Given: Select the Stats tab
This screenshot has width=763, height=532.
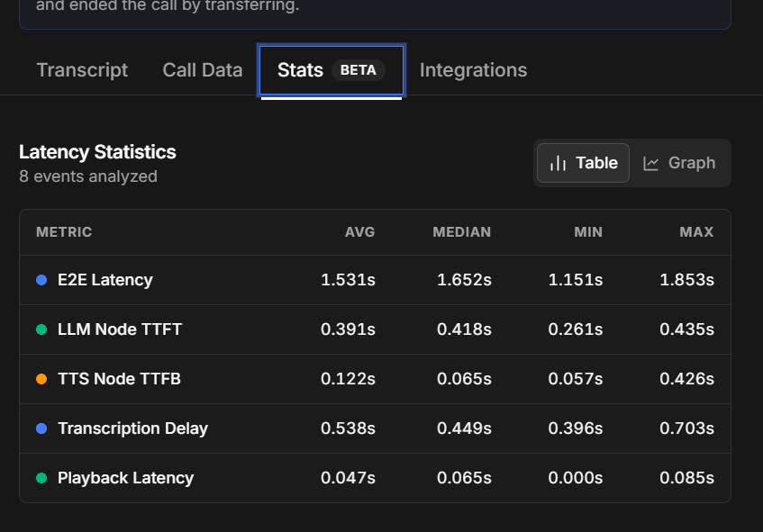Looking at the screenshot, I should point(332,70).
